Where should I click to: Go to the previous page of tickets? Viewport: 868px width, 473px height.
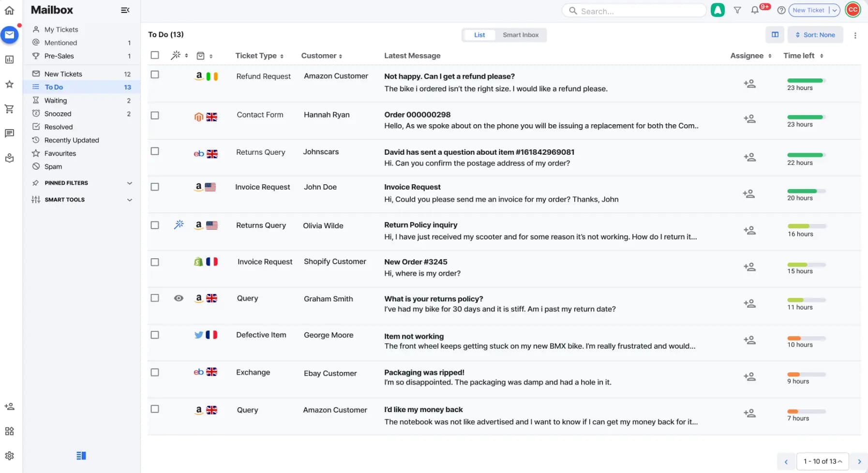(x=786, y=461)
